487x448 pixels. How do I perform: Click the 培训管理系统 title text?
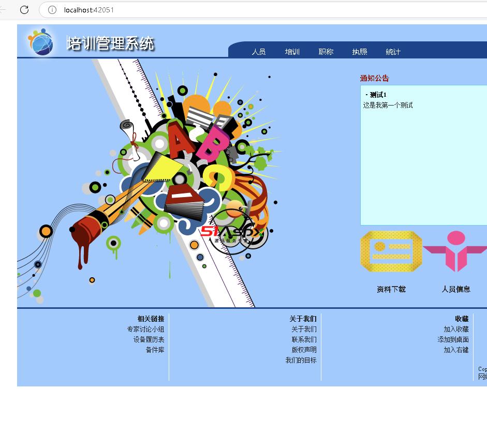point(110,43)
